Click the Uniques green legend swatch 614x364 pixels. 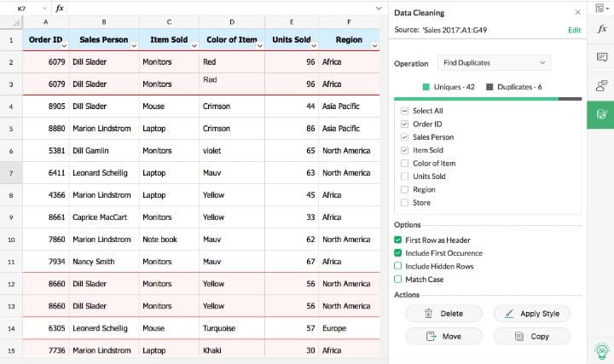pos(426,87)
